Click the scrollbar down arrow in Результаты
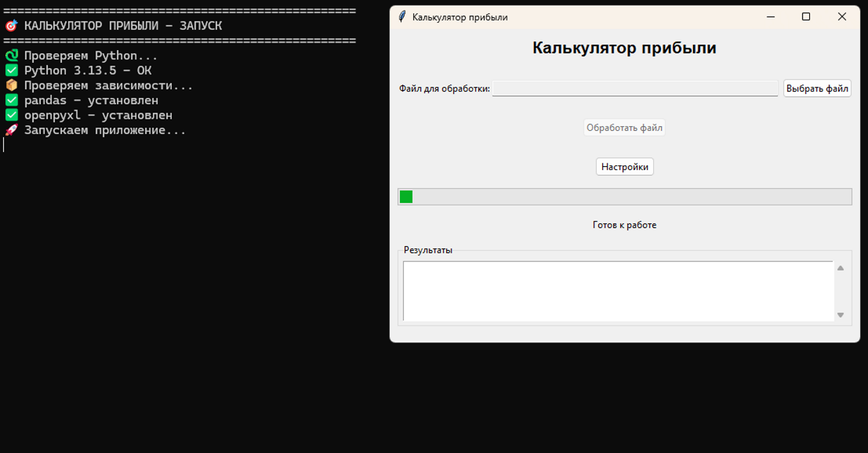The height and width of the screenshot is (453, 868). (840, 315)
